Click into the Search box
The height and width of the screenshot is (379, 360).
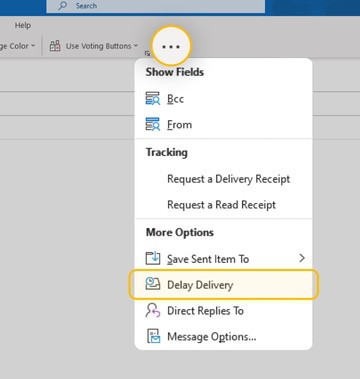(x=156, y=6)
